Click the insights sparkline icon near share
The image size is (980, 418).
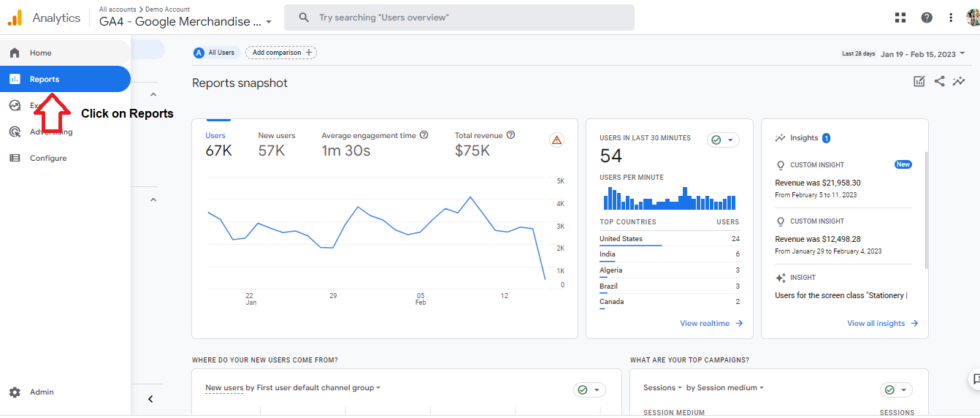[959, 81]
